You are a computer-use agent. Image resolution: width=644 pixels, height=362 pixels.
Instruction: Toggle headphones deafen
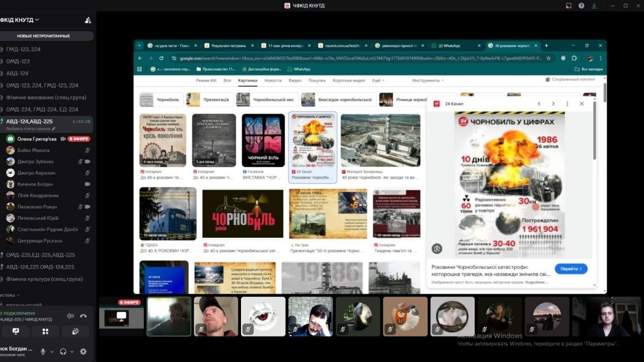pyautogui.click(x=63, y=351)
